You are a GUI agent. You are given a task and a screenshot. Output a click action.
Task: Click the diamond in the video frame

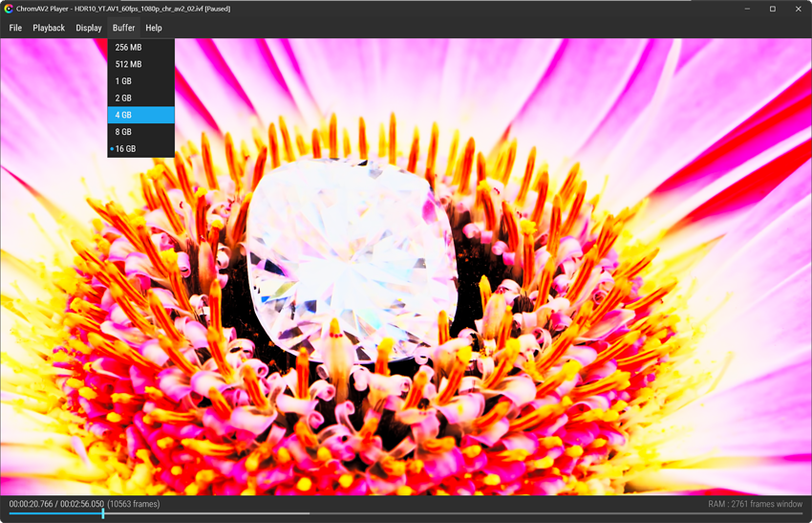(x=352, y=259)
